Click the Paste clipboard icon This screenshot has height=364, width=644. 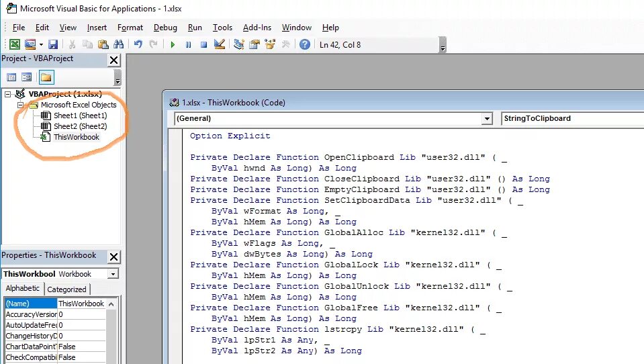(103, 44)
